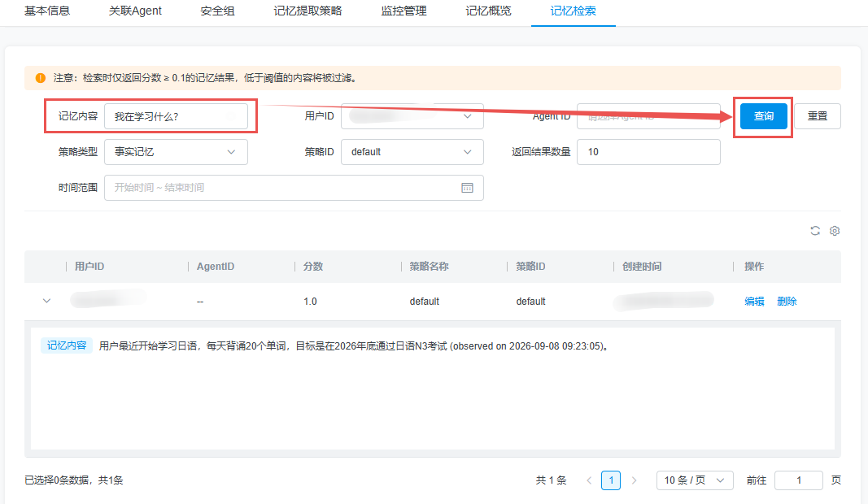Image resolution: width=868 pixels, height=504 pixels.
Task: Open the 记忆提取策略 tab
Action: tap(308, 11)
